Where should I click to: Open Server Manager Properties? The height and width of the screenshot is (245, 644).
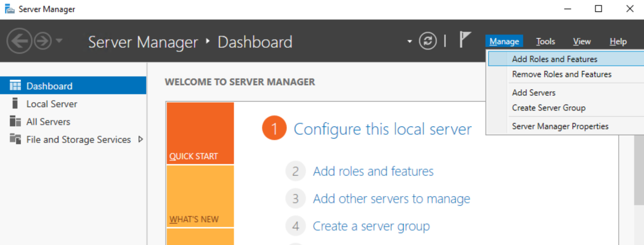pyautogui.click(x=566, y=126)
